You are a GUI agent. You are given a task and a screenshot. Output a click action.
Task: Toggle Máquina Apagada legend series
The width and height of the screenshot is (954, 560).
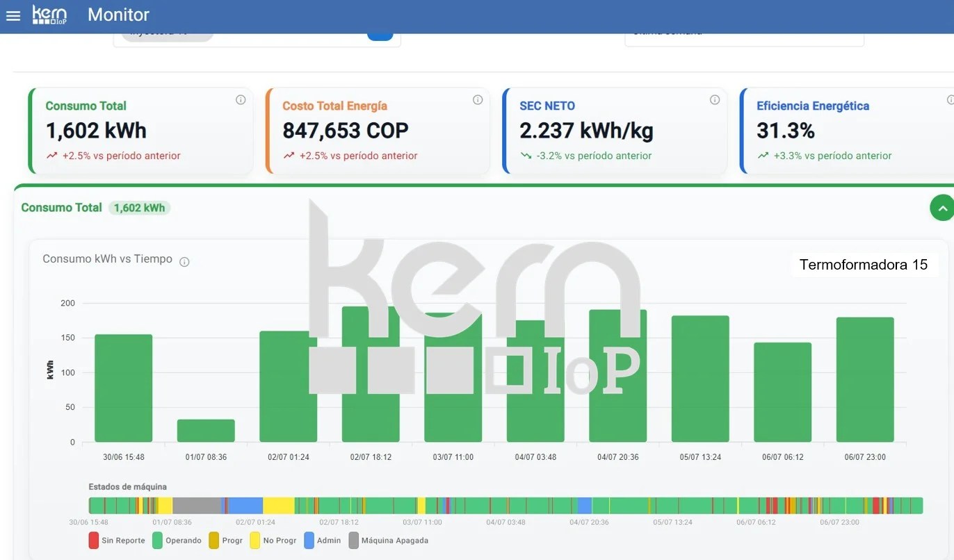pyautogui.click(x=389, y=541)
